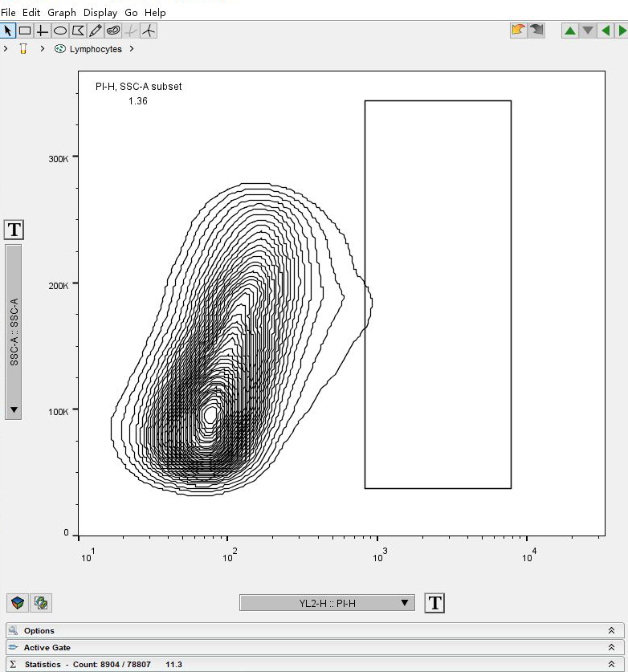The width and height of the screenshot is (628, 672).
Task: Select the spider gate tool
Action: click(x=149, y=31)
